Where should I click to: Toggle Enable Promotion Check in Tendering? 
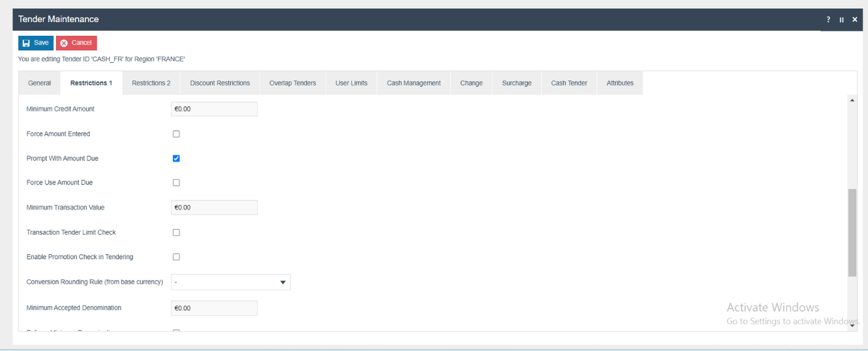tap(176, 257)
